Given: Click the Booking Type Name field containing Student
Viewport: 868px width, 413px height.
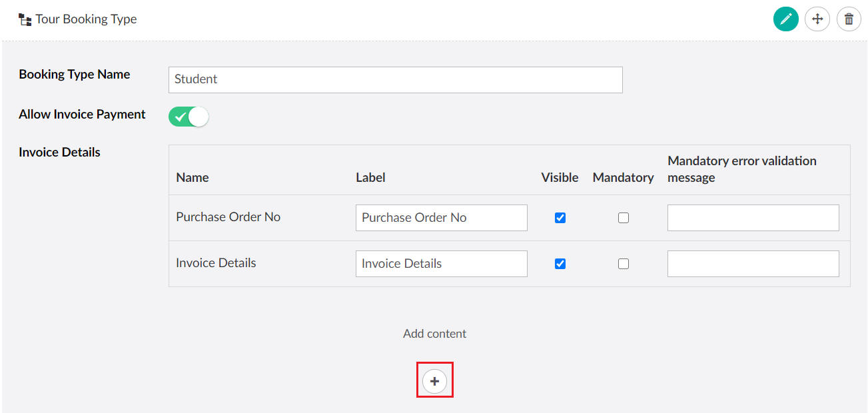Looking at the screenshot, I should [395, 79].
